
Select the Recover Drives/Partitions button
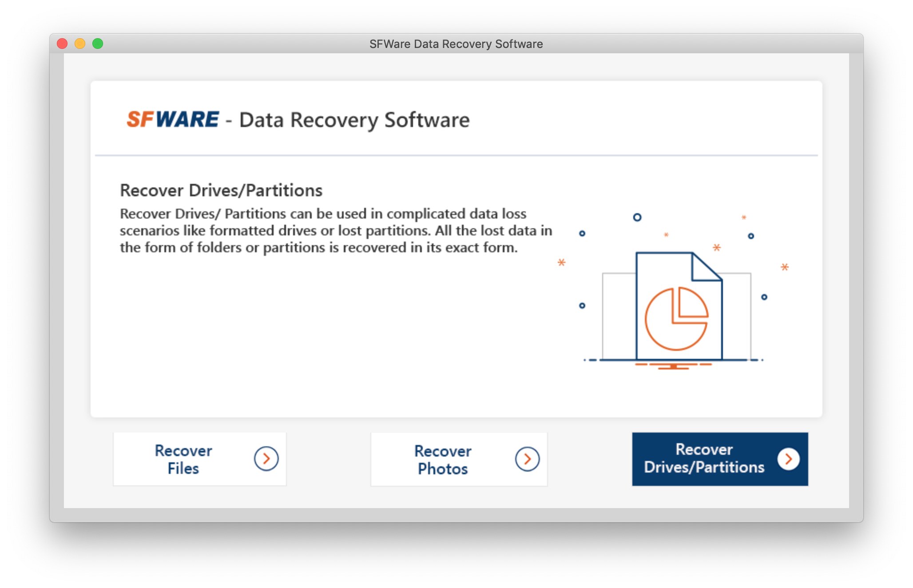tap(720, 459)
